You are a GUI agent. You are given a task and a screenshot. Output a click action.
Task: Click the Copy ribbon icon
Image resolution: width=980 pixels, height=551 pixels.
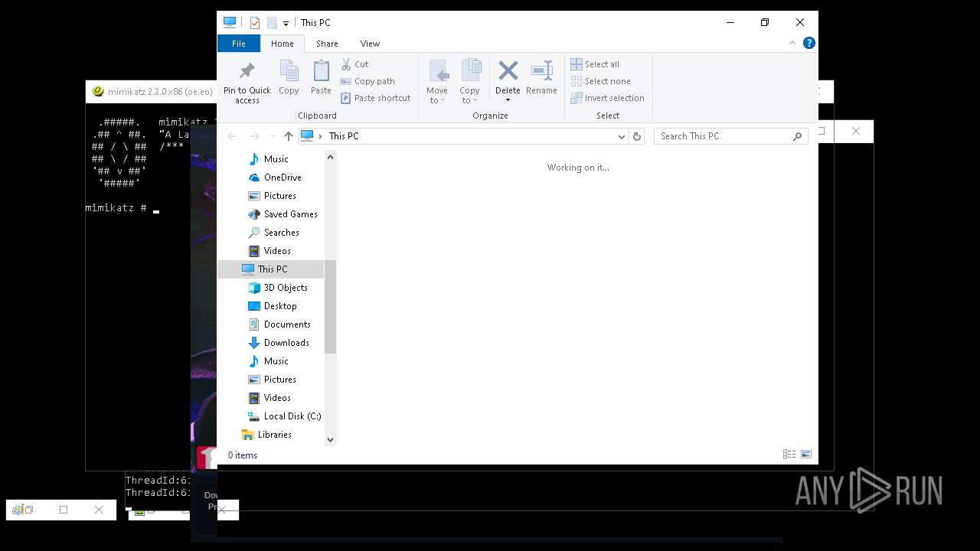289,71
